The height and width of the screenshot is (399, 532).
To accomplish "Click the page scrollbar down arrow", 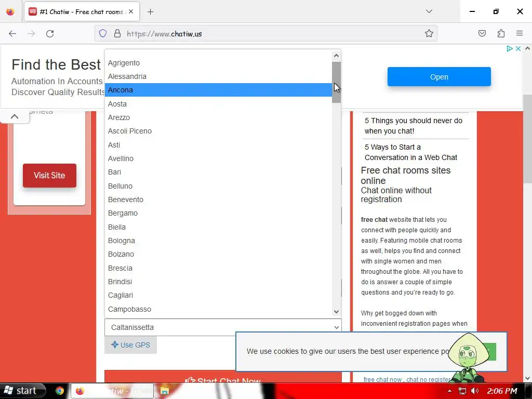I will pyautogui.click(x=527, y=378).
